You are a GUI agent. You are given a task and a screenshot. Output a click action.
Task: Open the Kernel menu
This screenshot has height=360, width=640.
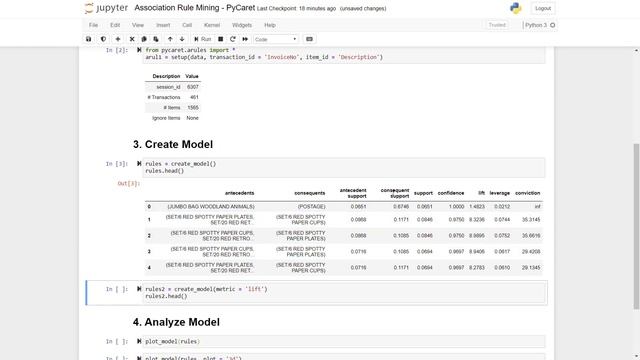212,25
